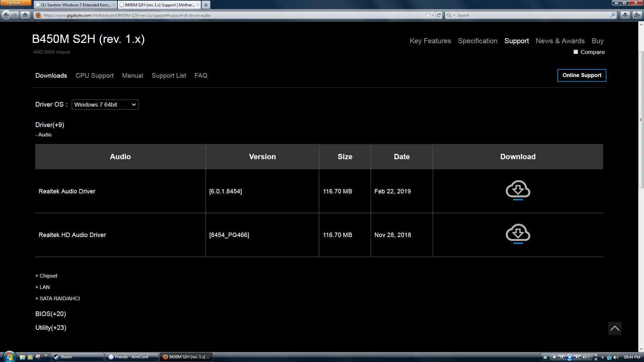This screenshot has width=644, height=362.
Task: Click the Online Support button
Action: coord(582,75)
